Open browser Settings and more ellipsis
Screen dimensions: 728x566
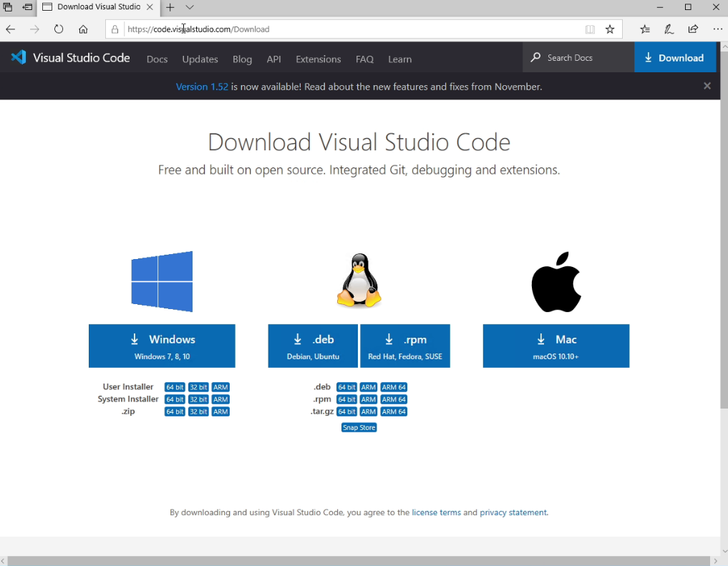coord(717,29)
